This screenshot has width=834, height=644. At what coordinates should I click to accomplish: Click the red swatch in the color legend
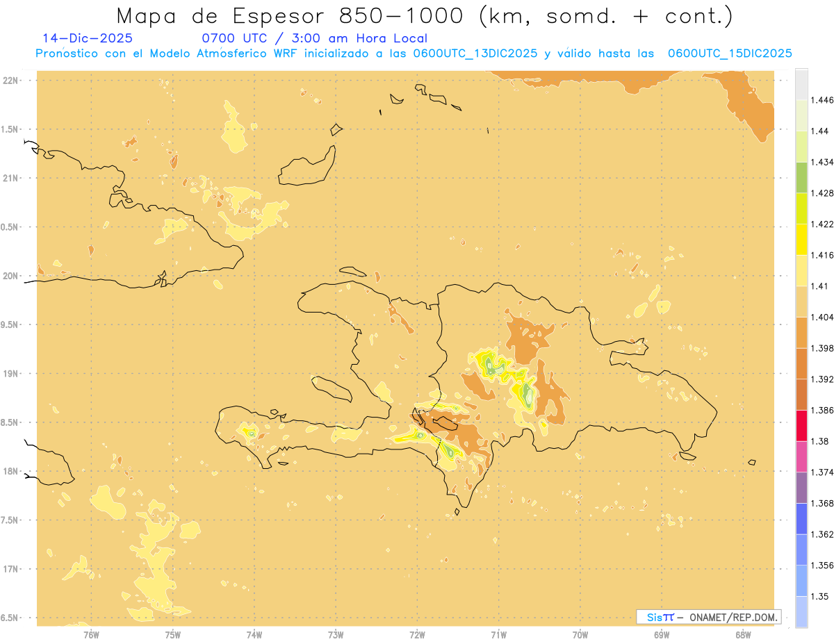pos(801,425)
